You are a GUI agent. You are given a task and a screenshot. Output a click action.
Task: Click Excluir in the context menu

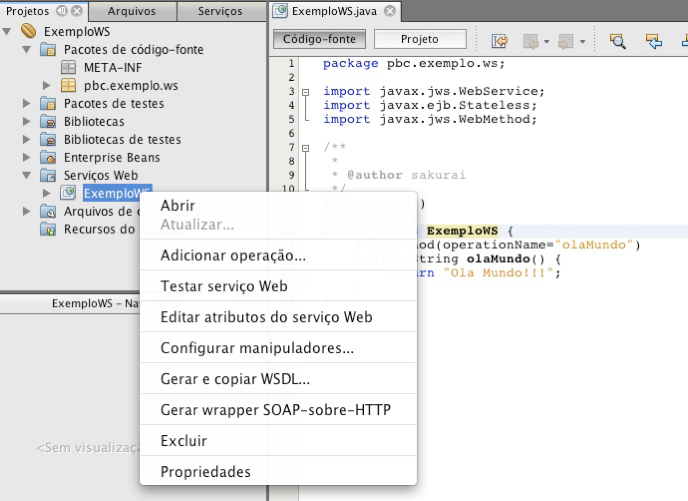click(278, 440)
